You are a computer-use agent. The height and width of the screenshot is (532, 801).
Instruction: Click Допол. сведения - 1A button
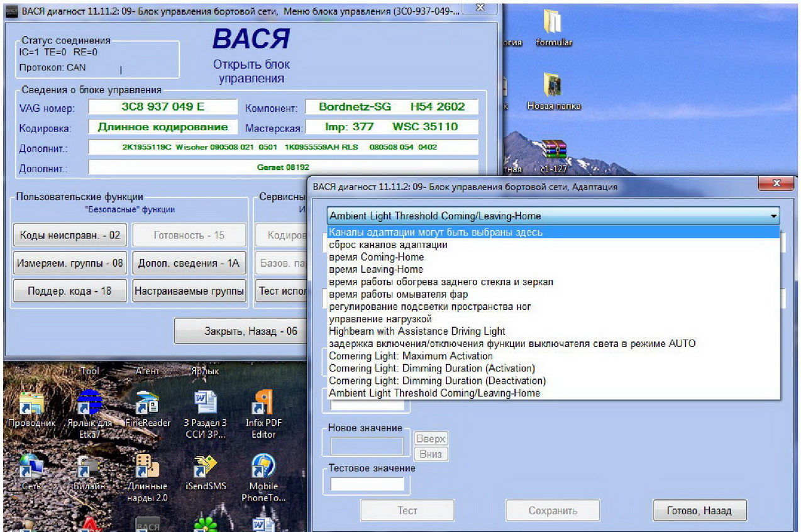click(x=189, y=263)
